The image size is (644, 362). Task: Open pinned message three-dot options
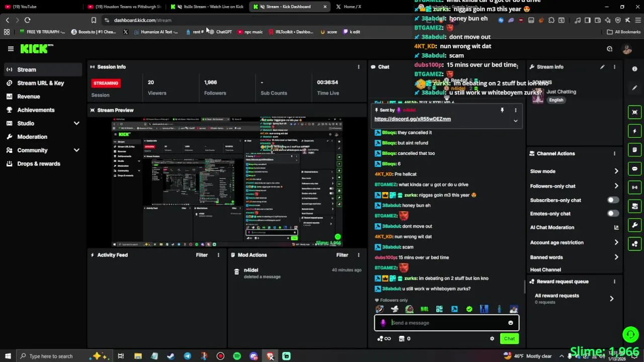tap(515, 110)
